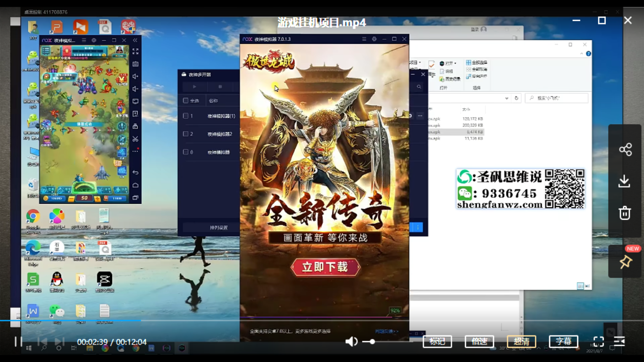Tap the plus bet button in the game
644x362 pixels.
tap(97, 198)
